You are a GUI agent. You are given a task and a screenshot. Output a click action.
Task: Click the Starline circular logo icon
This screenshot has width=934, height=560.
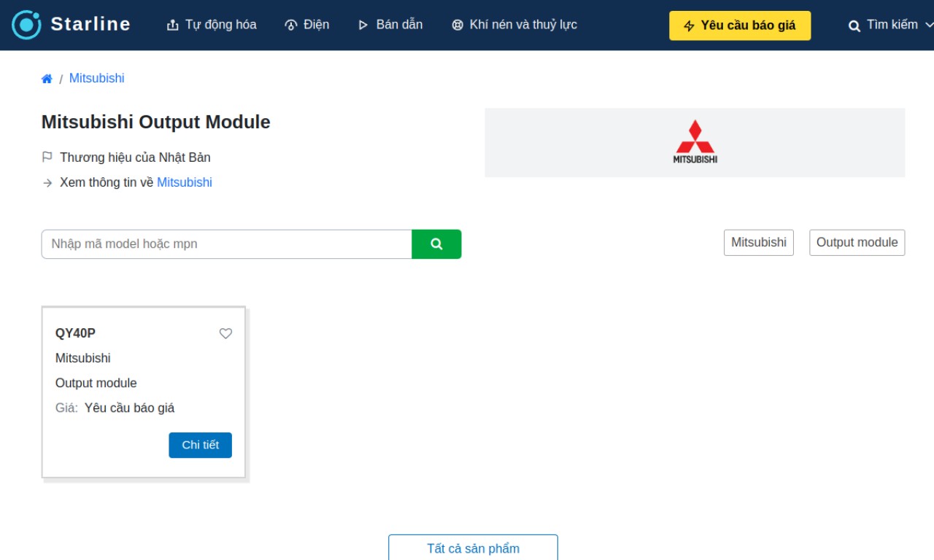tap(26, 25)
